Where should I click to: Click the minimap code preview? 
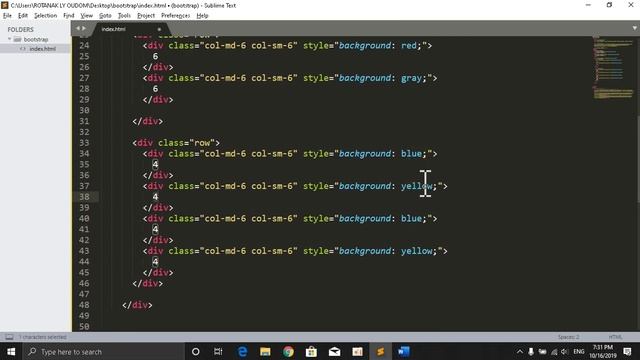[x=613, y=67]
